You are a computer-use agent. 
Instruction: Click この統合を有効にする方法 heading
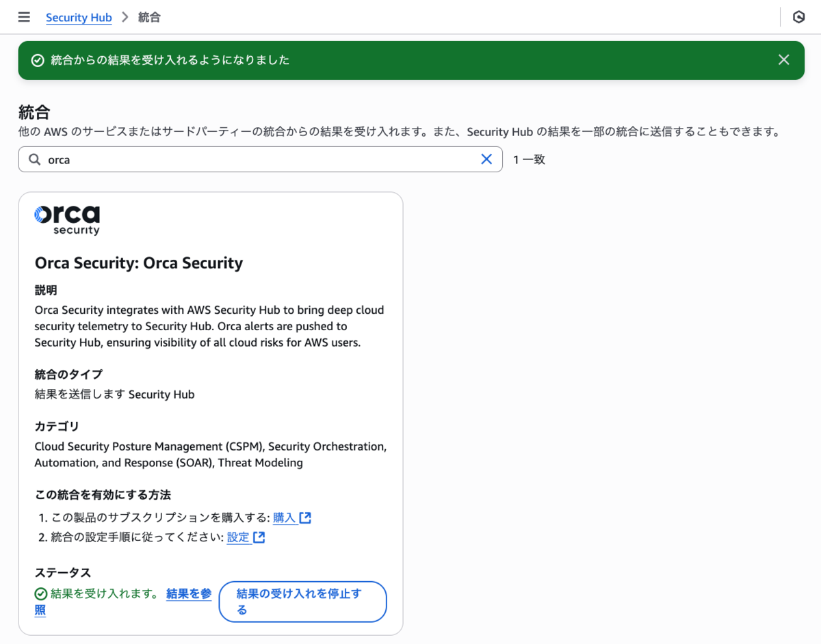click(103, 494)
